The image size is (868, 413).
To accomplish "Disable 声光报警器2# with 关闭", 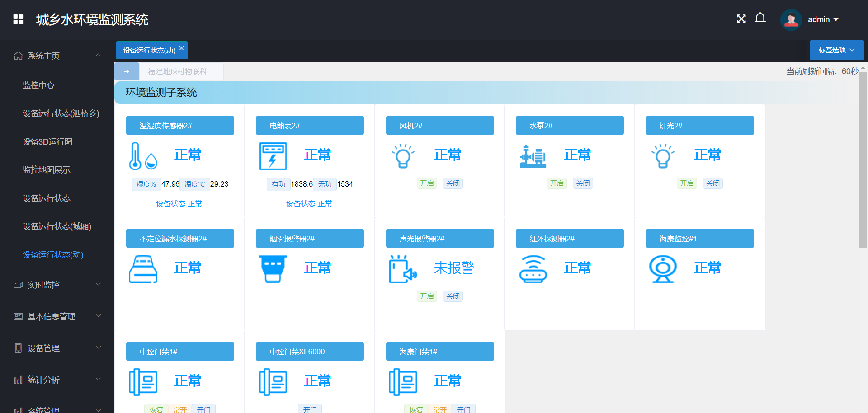I will point(453,296).
